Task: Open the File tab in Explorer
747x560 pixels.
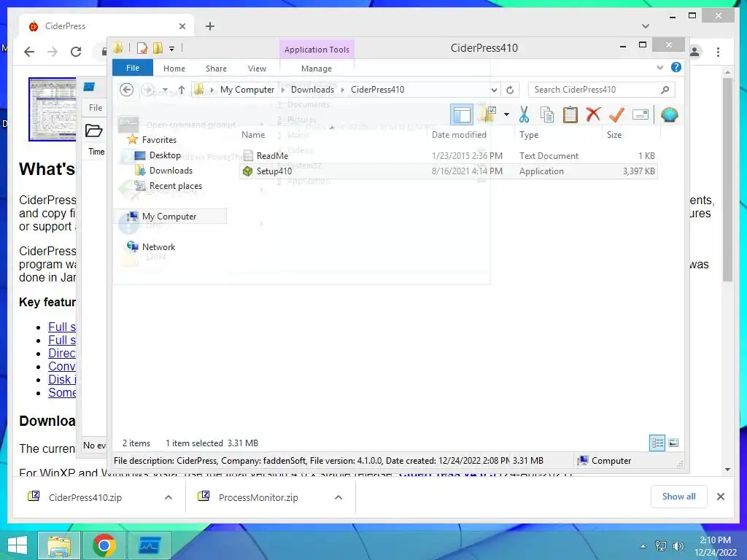Action: 133,68
